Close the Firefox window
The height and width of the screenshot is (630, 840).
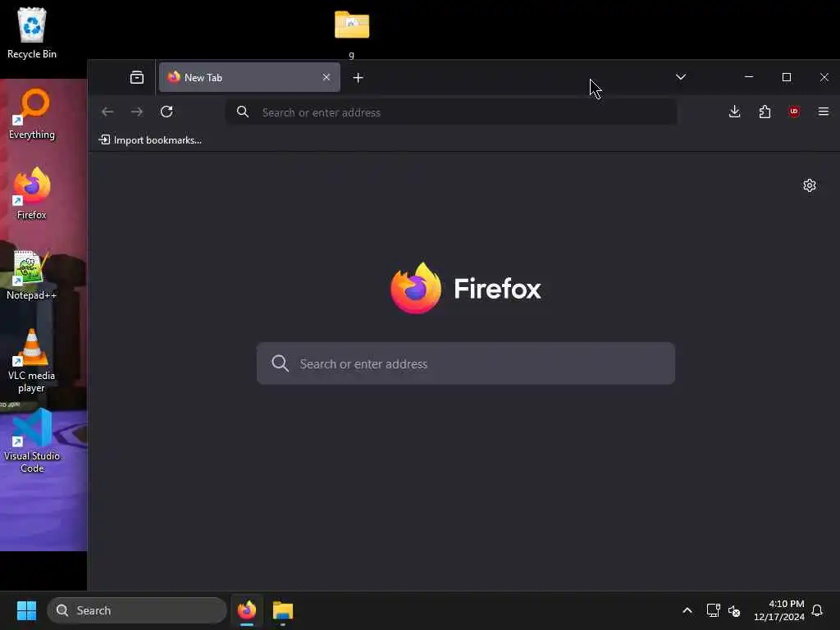[x=824, y=77]
